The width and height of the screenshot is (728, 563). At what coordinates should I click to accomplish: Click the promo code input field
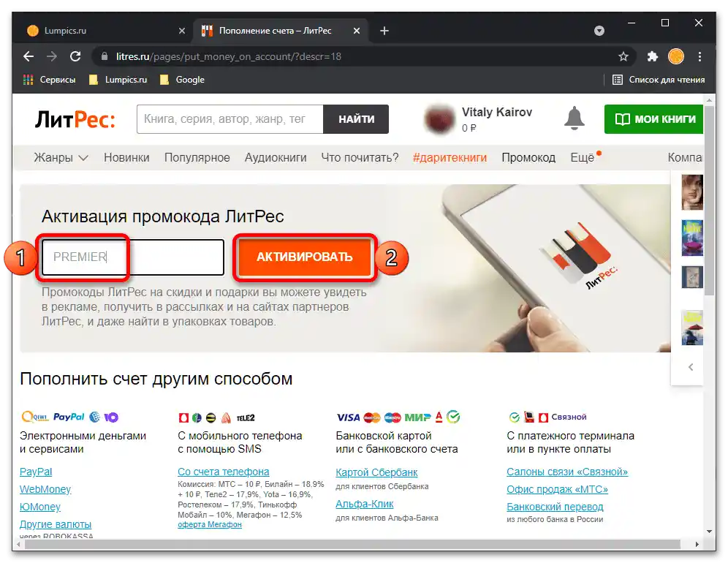pyautogui.click(x=133, y=257)
